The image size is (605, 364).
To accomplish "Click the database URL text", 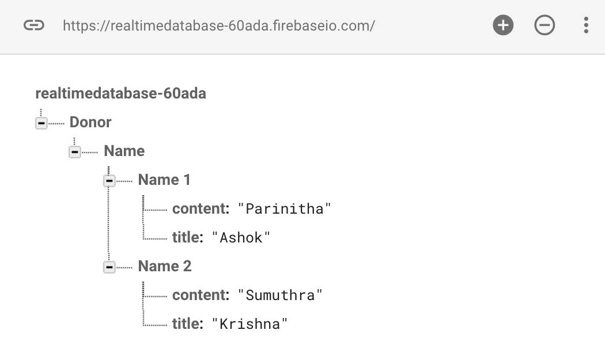I will tap(219, 25).
